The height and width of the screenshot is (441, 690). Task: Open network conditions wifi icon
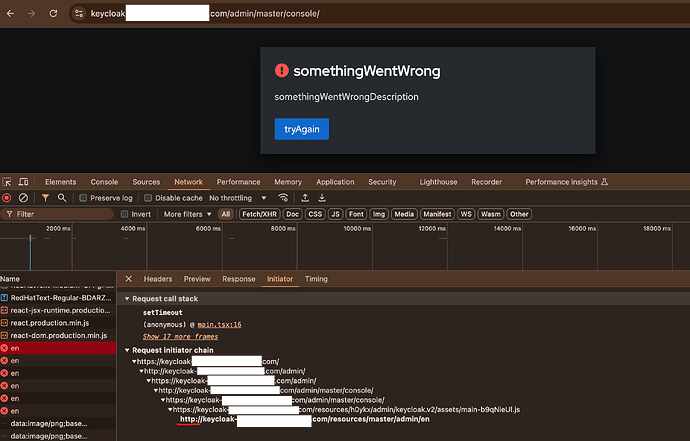click(283, 198)
